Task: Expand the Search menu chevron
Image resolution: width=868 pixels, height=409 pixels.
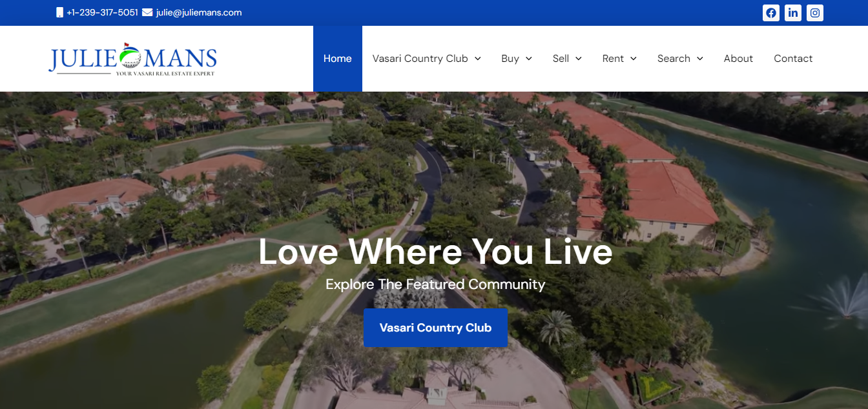Action: pyautogui.click(x=700, y=59)
